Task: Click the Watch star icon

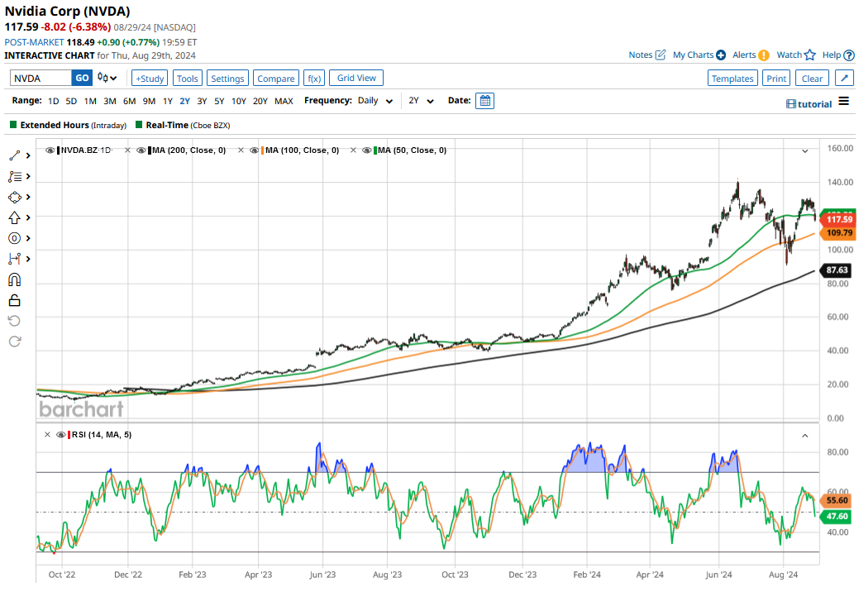Action: click(809, 55)
